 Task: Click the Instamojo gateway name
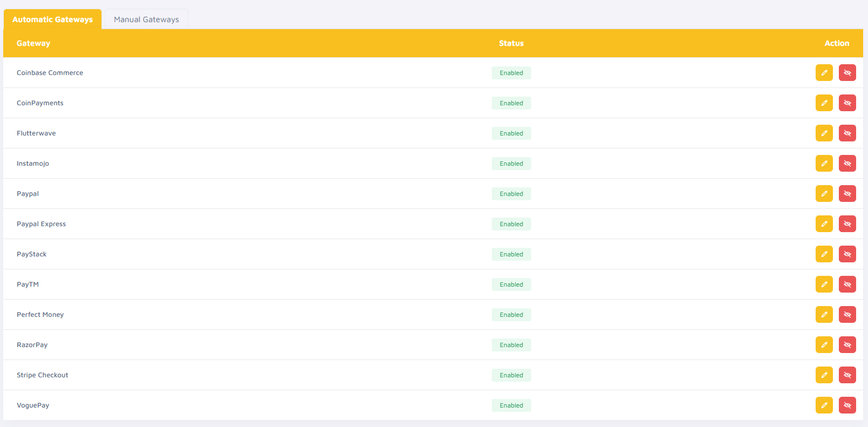point(33,164)
